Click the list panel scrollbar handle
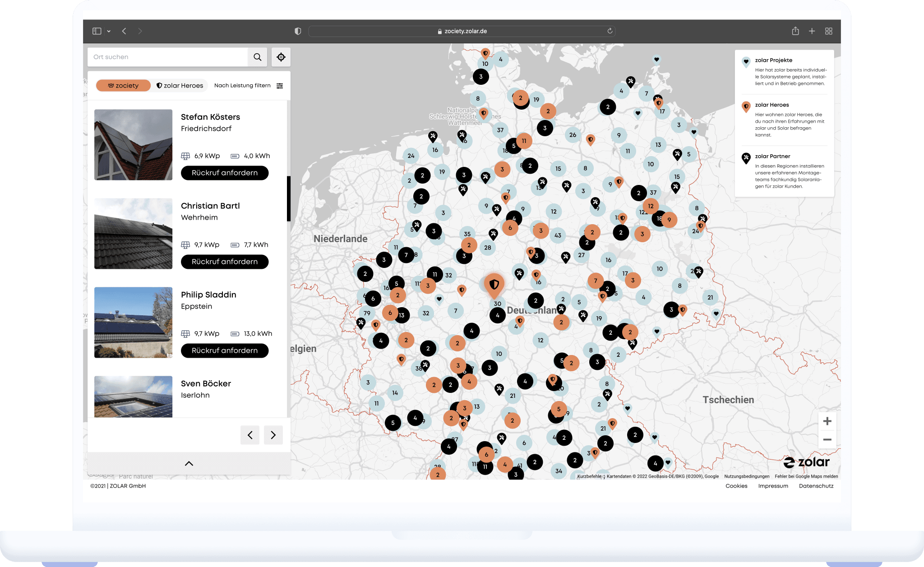This screenshot has width=924, height=567. [x=288, y=198]
